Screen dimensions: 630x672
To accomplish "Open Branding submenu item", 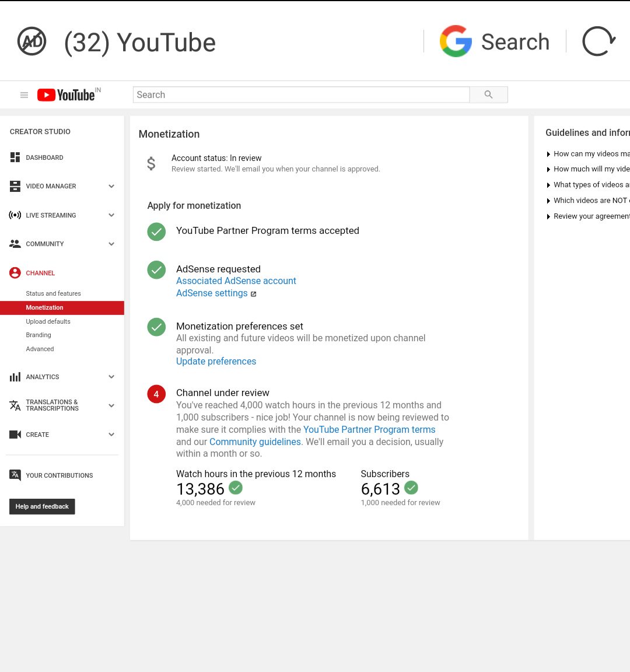I will pyautogui.click(x=38, y=335).
